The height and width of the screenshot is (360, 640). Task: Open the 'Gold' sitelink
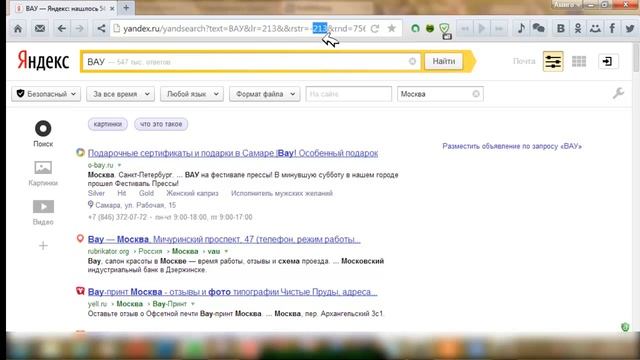[x=146, y=193]
